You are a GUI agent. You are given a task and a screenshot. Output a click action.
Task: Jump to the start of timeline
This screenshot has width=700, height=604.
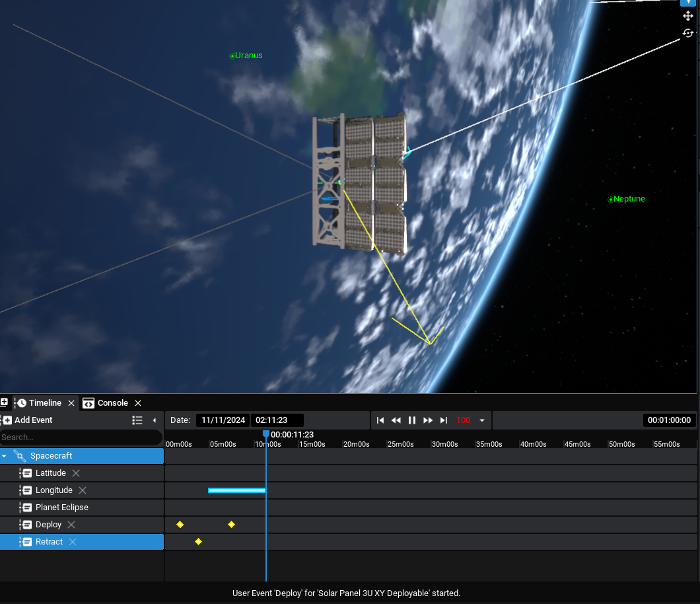tap(380, 420)
